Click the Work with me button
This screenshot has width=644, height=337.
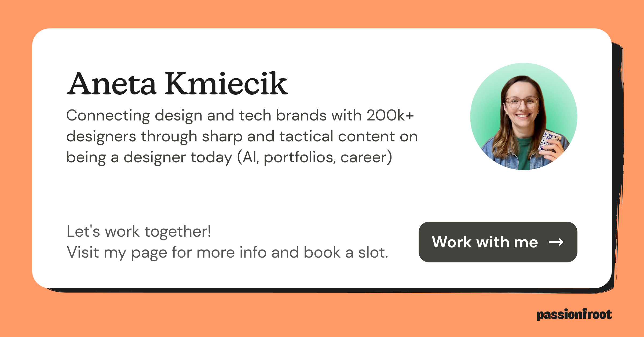click(498, 242)
